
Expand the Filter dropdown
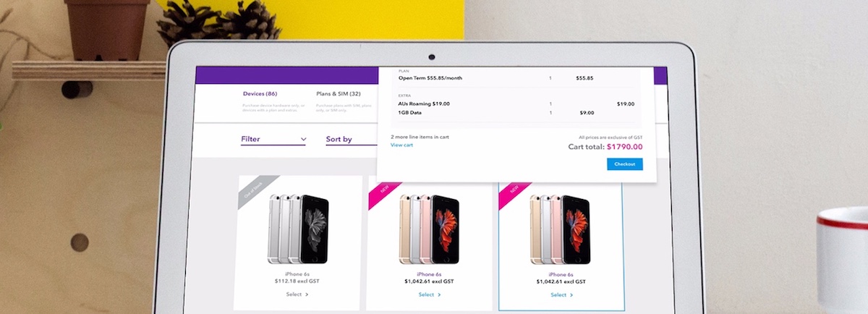click(x=273, y=139)
